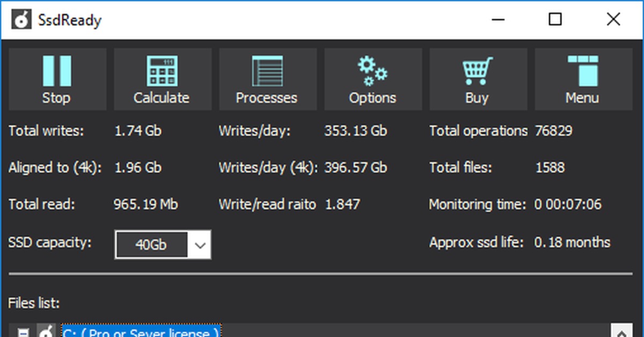
Task: Click the Approx ssd life value
Action: click(572, 243)
